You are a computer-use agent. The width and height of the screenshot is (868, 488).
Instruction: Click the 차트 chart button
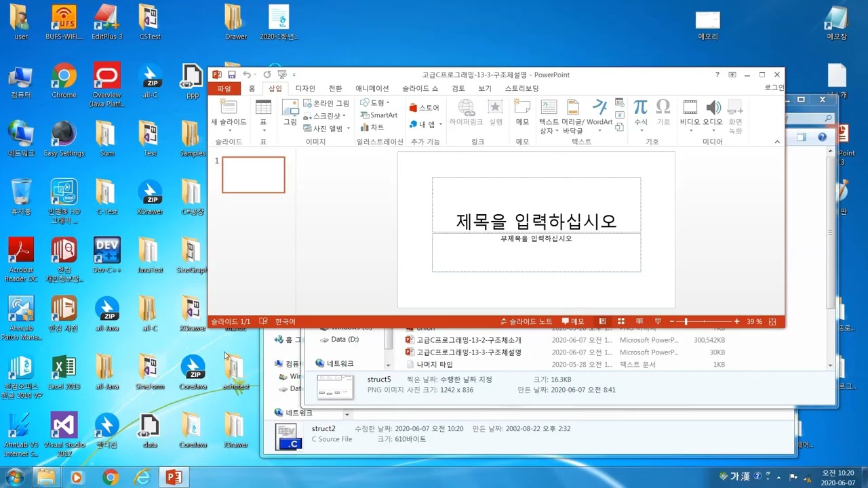click(x=372, y=127)
